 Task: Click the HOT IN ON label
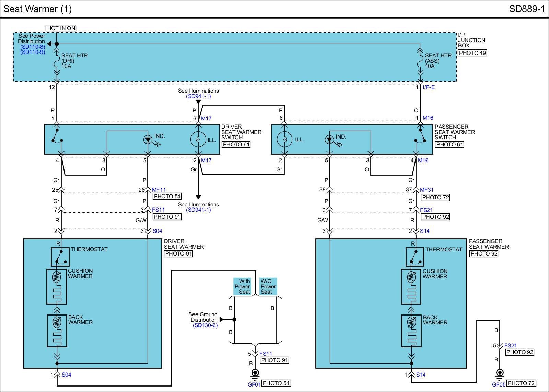(61, 28)
